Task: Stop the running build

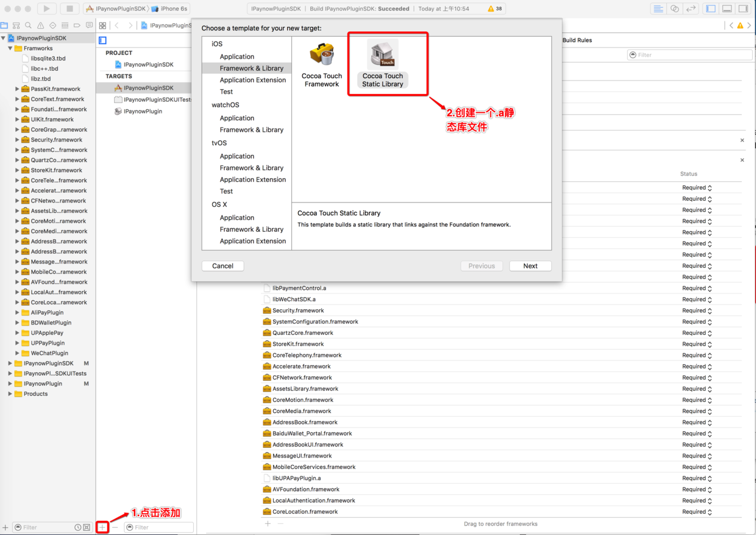Action: tap(70, 9)
